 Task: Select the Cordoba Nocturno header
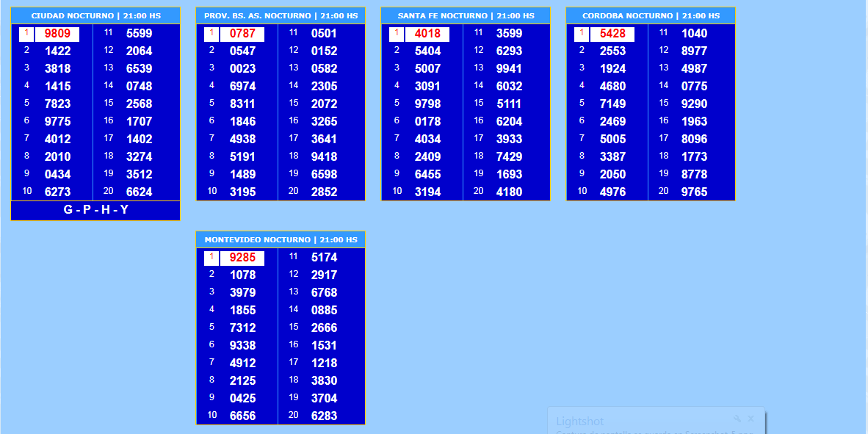651,15
